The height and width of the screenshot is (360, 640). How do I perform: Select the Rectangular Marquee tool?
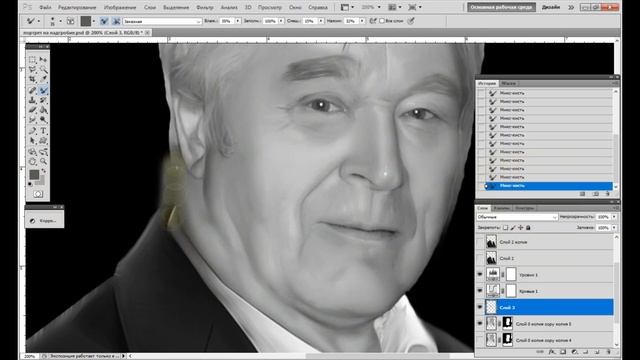click(33, 60)
